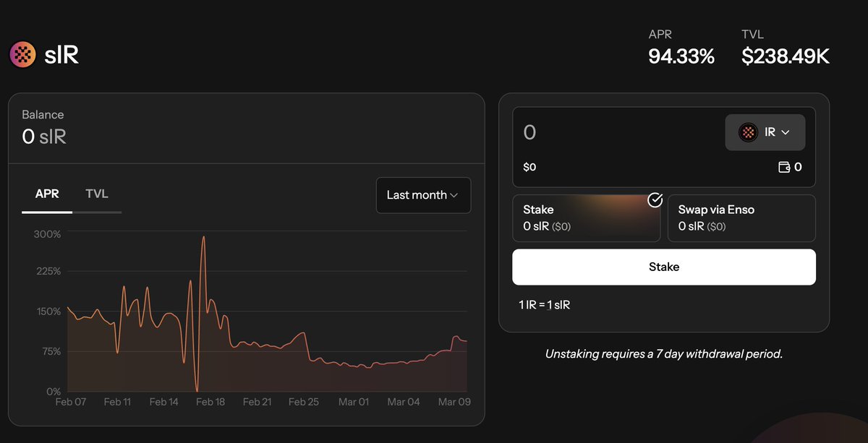Click the sIR token logo icon
This screenshot has height=443, width=868.
tap(22, 55)
